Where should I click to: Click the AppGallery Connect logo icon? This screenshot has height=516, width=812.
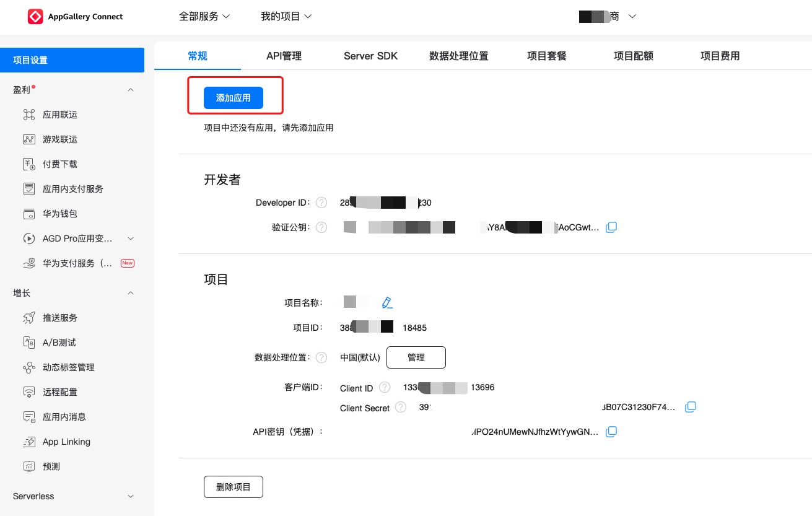pyautogui.click(x=35, y=17)
